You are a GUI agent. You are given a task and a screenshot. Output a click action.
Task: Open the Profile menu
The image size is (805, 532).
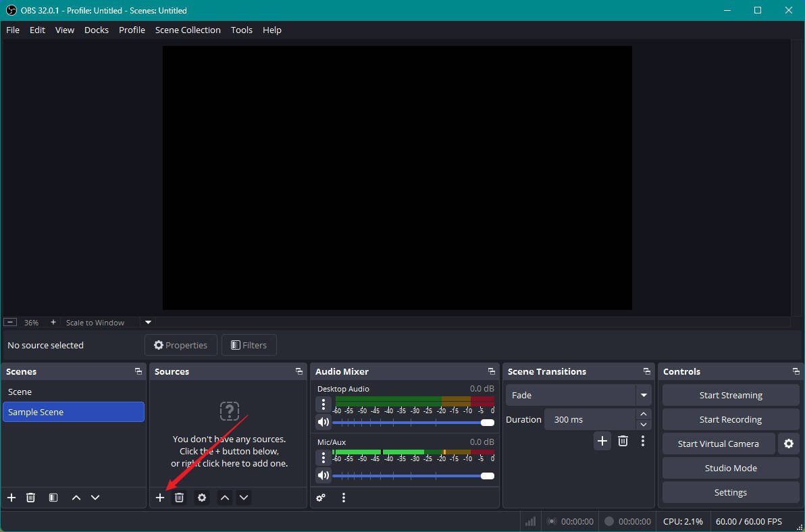tap(132, 30)
